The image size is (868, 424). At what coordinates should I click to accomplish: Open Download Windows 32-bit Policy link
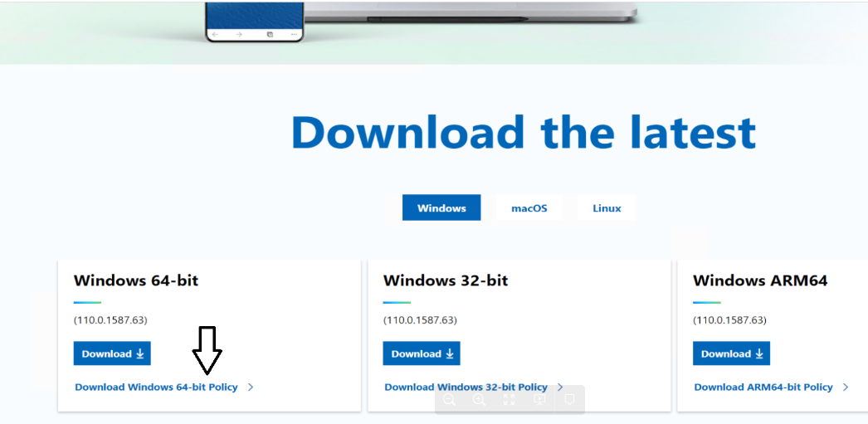coord(466,387)
